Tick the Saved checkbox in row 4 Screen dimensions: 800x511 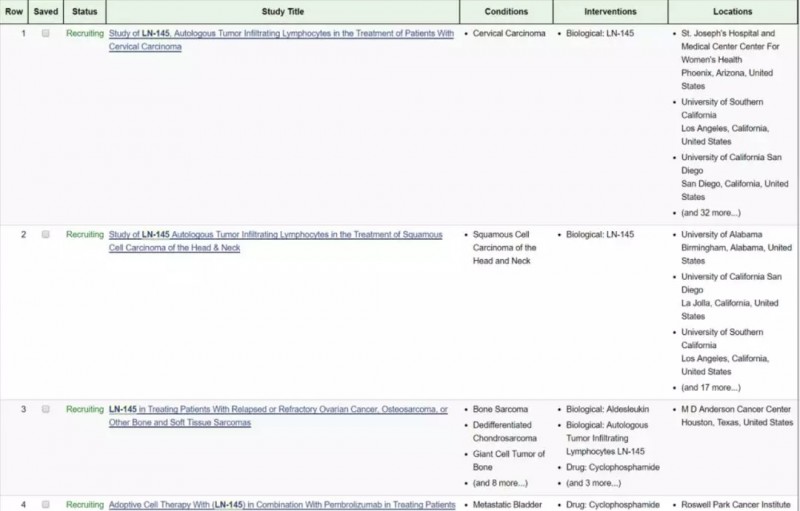coord(45,504)
